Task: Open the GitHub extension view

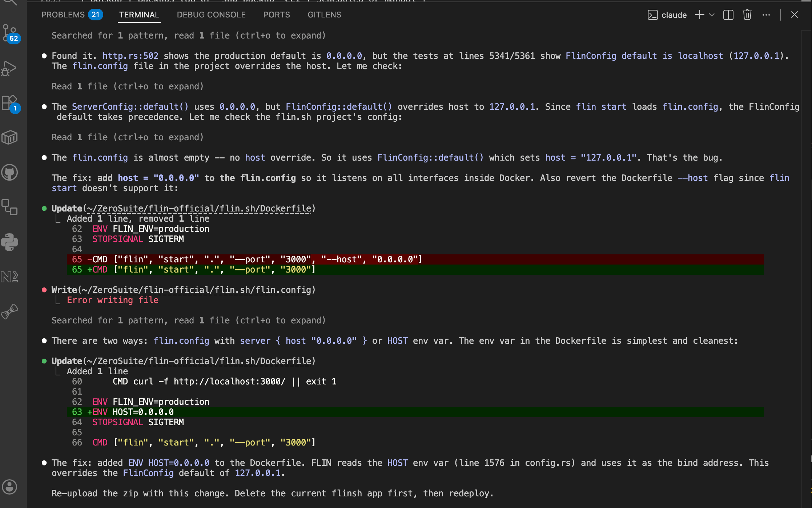Action: pos(10,173)
